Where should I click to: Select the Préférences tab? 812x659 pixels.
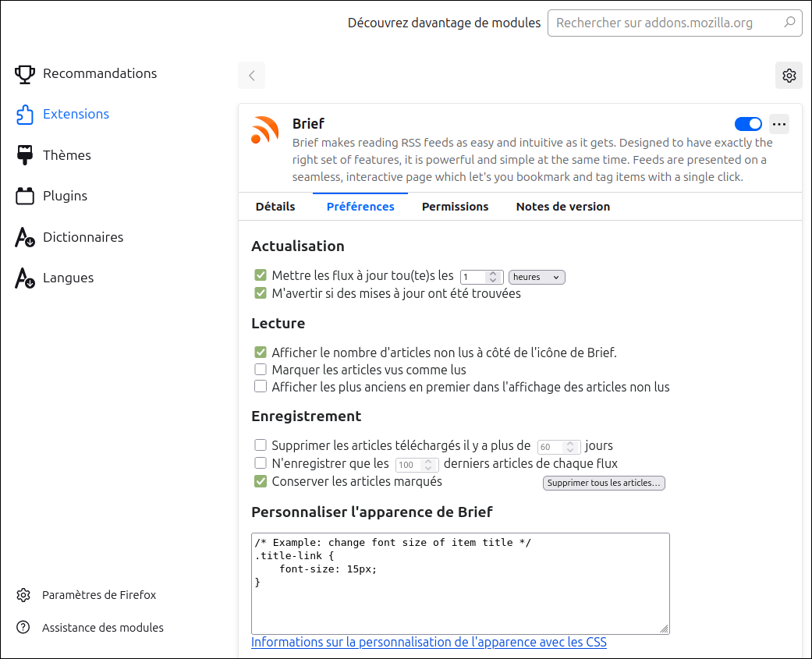(360, 207)
